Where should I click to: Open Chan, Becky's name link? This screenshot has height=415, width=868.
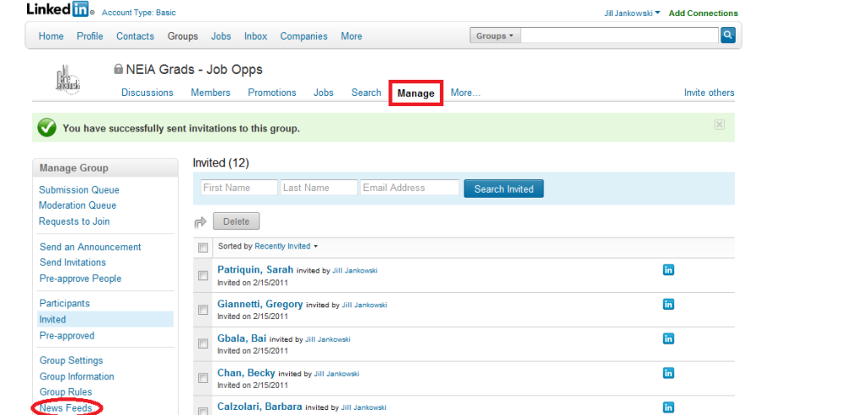(x=247, y=373)
